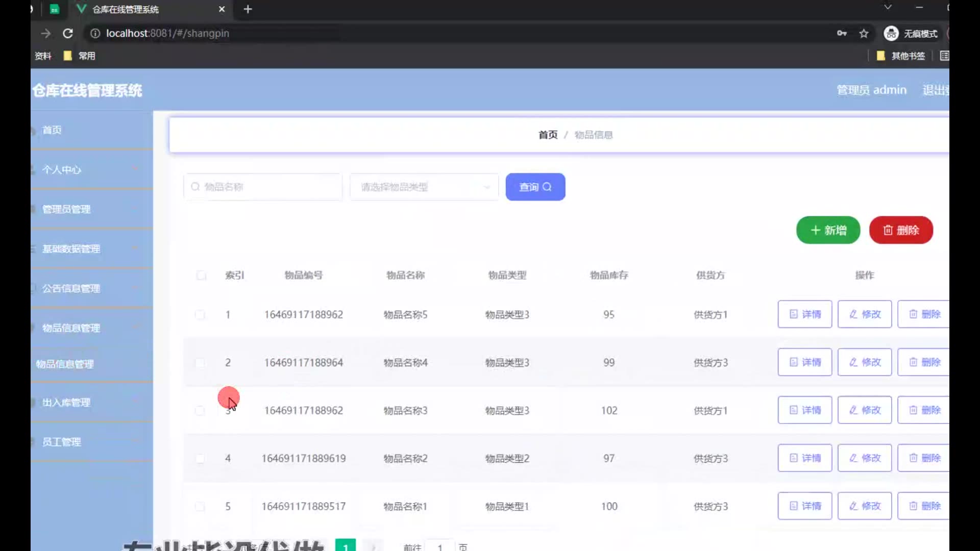Click the password key icon in the address bar
Viewport: 980px width, 551px height.
click(842, 34)
